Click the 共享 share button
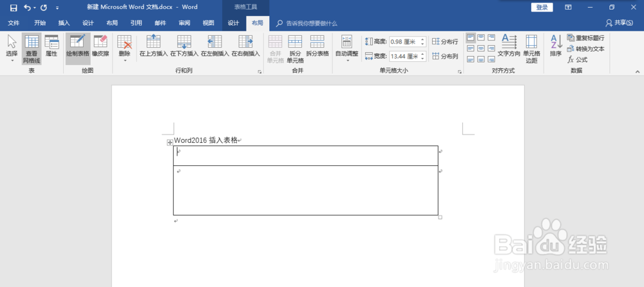The image size is (644, 287). 620,23
